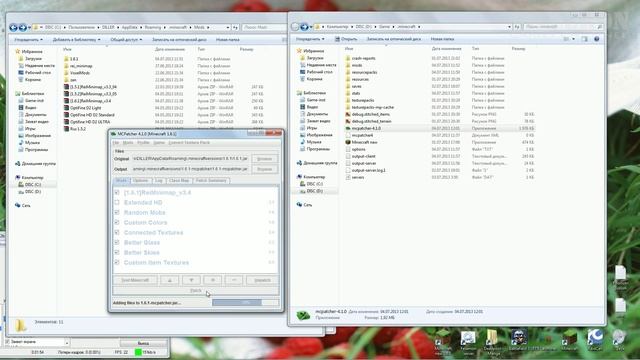Select the Mods tab in MCPatcher
The image size is (640, 360).
tap(121, 180)
